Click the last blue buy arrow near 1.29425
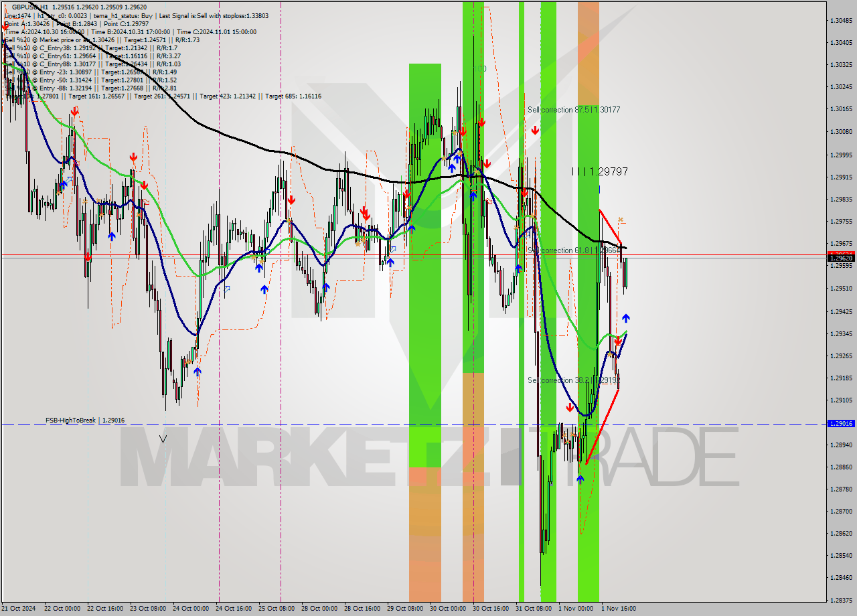The height and width of the screenshot is (616, 857). (625, 318)
